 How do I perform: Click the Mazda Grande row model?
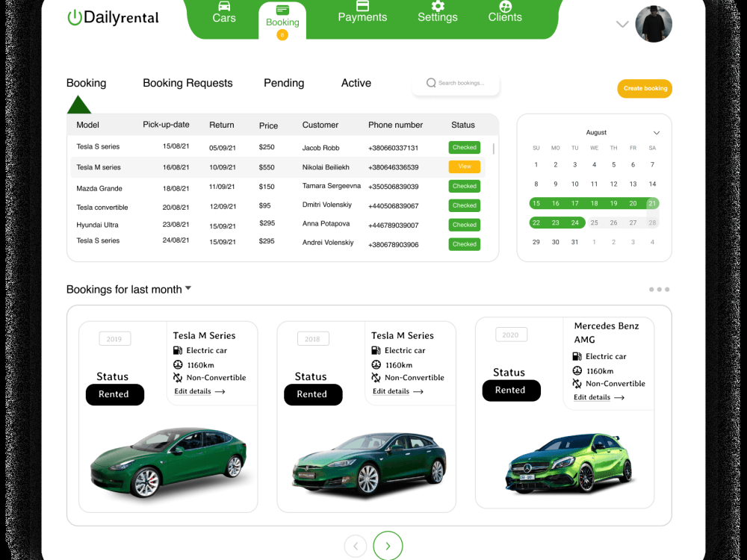99,189
